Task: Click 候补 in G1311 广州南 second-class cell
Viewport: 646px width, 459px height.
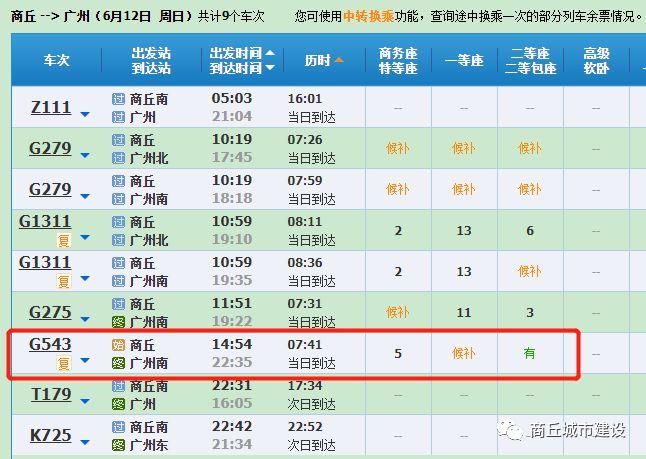Action: tap(530, 272)
